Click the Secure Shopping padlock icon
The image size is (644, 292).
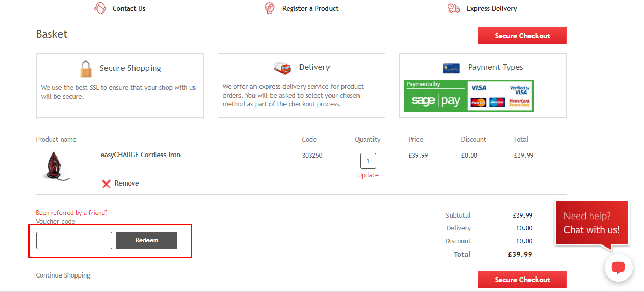click(x=85, y=68)
